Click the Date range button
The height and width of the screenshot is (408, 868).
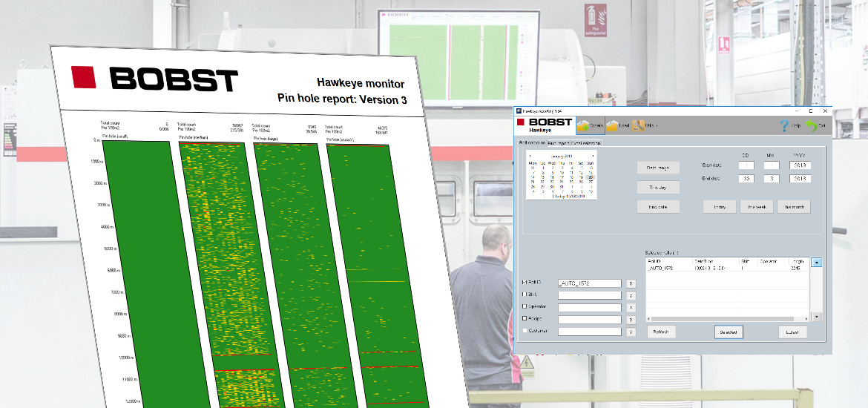tap(657, 168)
